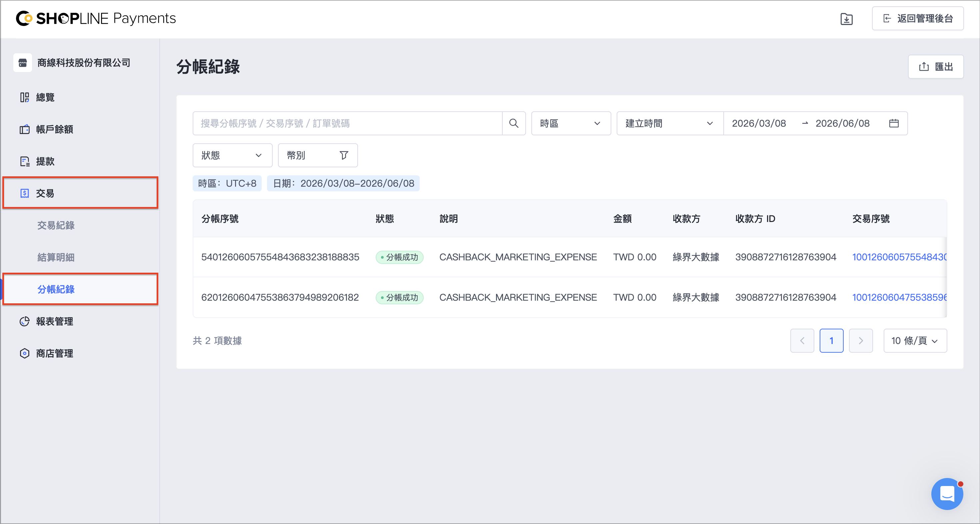Click 分帳成功 badge in the 5401 row
This screenshot has height=524, width=980.
click(x=399, y=257)
